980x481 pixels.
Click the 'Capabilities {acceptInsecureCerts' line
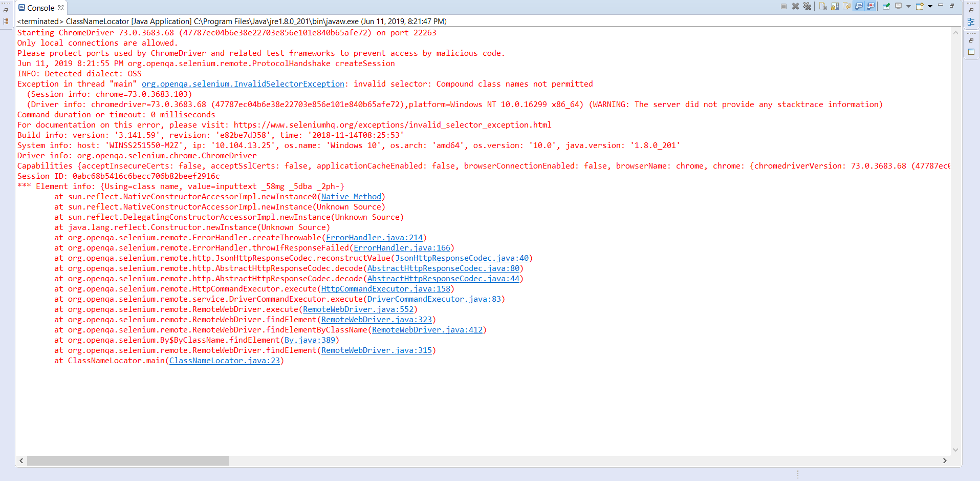[x=484, y=166]
